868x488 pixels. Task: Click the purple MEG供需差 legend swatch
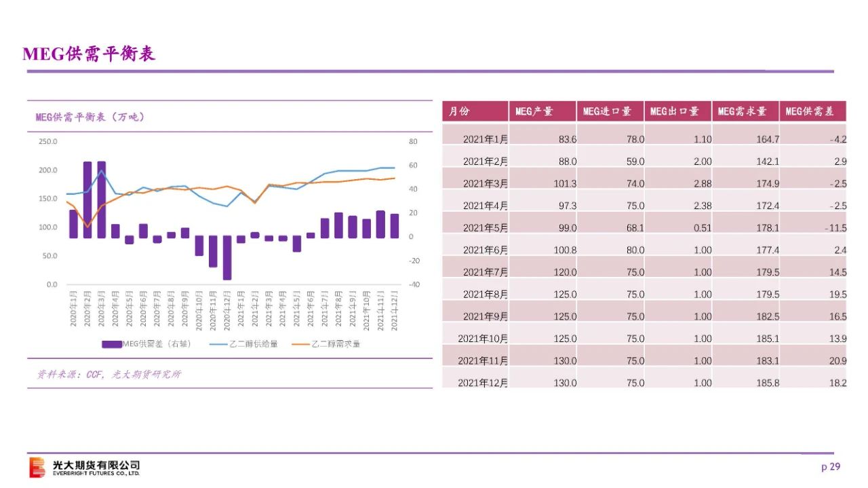(x=111, y=344)
